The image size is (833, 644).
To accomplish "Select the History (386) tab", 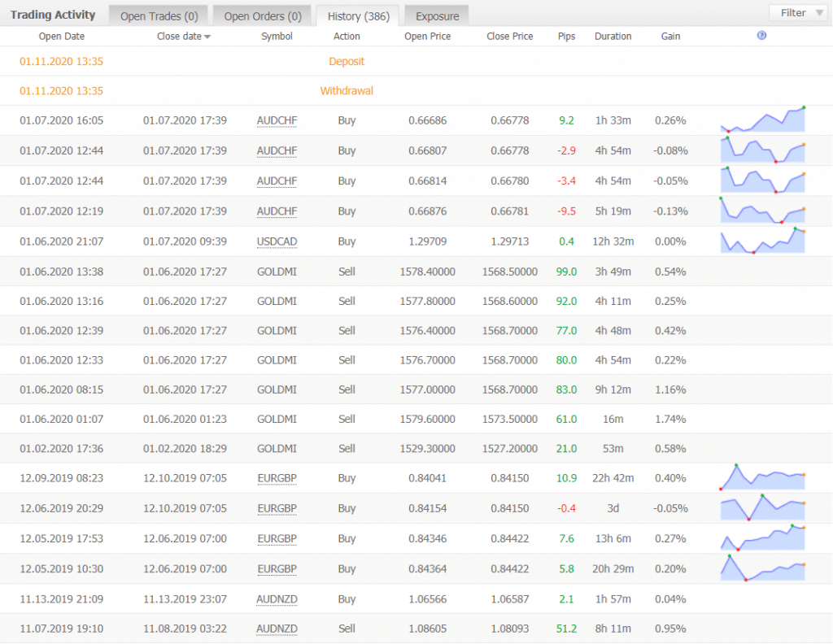I will (358, 16).
